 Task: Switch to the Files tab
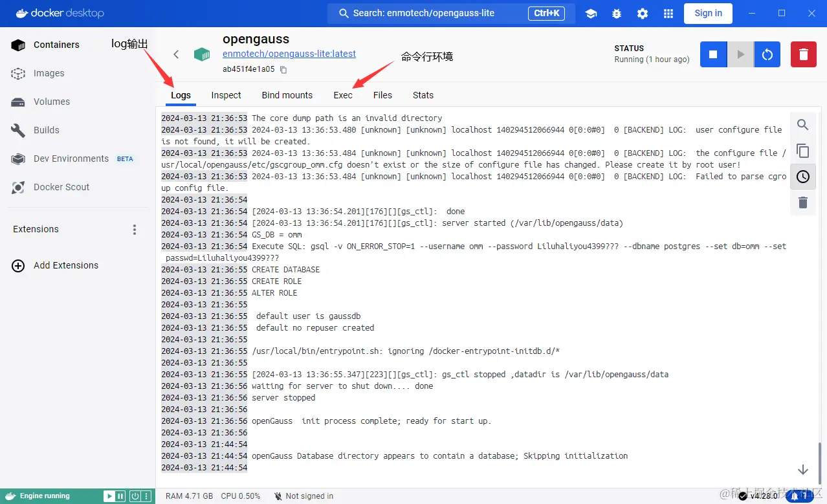382,95
